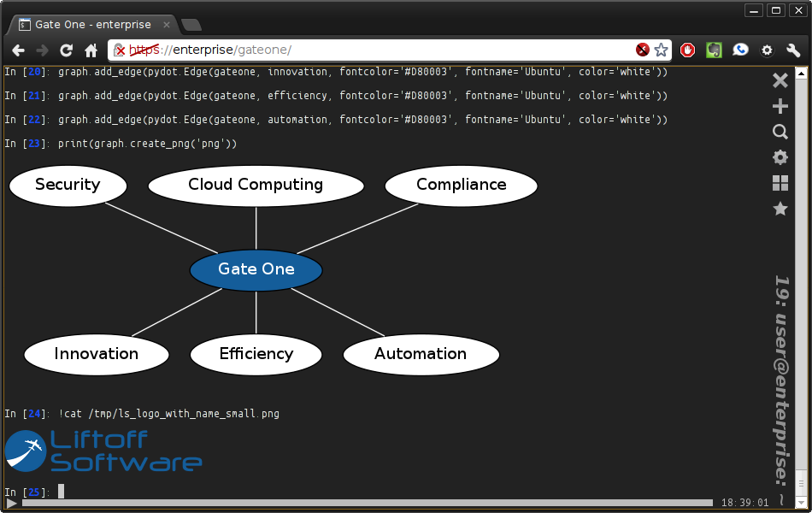Open the green Evernote extension icon
This screenshot has height=513, width=812.
(714, 50)
